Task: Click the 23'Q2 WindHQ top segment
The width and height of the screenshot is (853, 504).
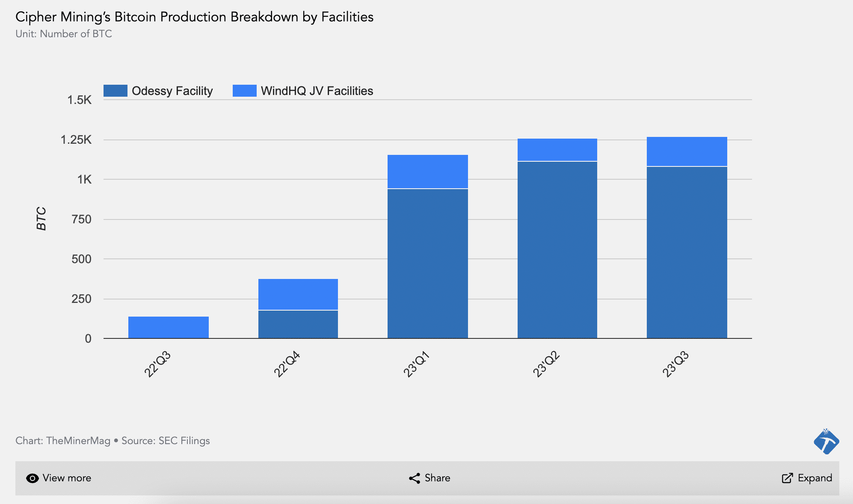Action: pos(557,150)
